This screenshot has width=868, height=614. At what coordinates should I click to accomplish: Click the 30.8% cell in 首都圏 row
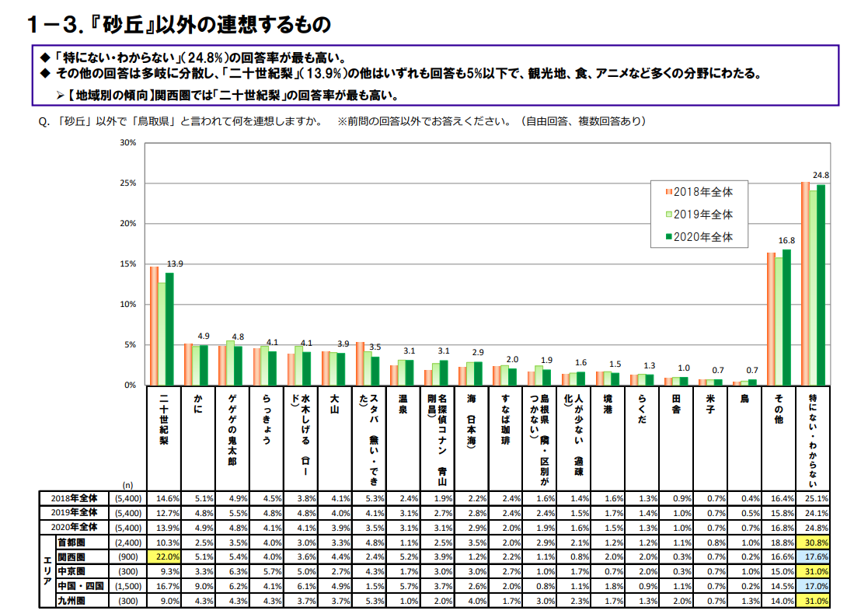[814, 542]
